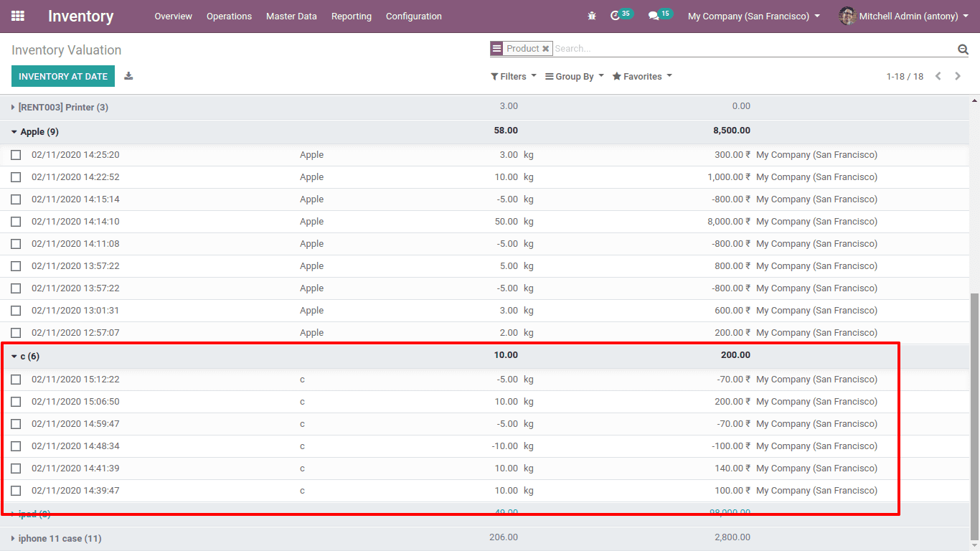Open the Filters dropdown
This screenshot has width=980, height=551.
click(x=514, y=76)
